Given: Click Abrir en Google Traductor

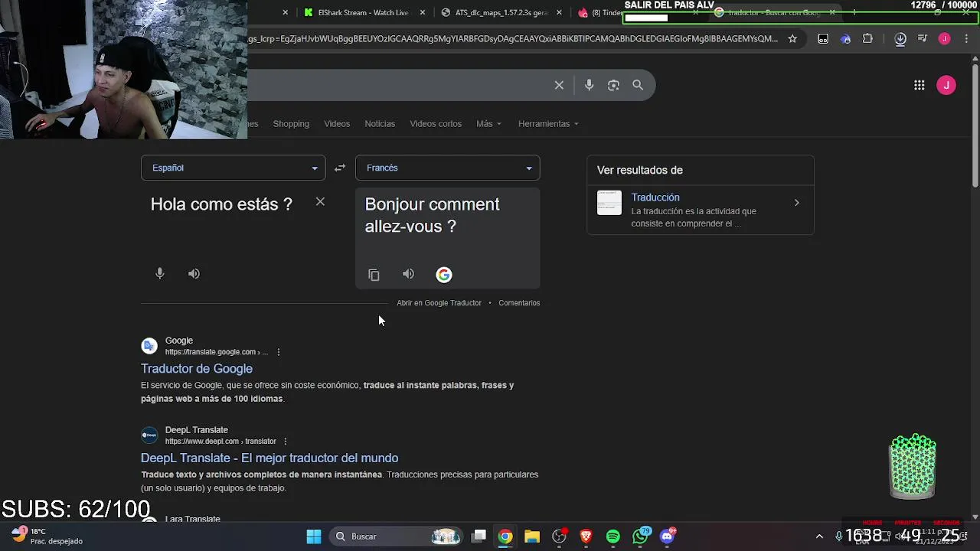Looking at the screenshot, I should 439,303.
